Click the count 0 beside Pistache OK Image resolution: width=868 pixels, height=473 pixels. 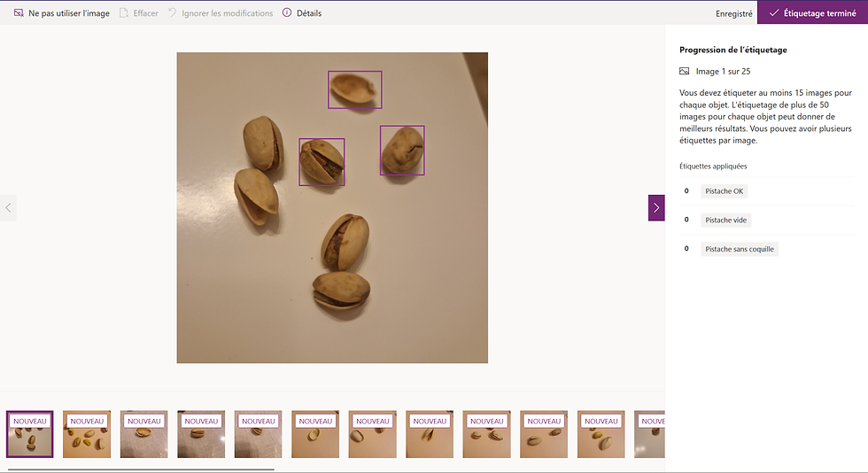coord(686,191)
